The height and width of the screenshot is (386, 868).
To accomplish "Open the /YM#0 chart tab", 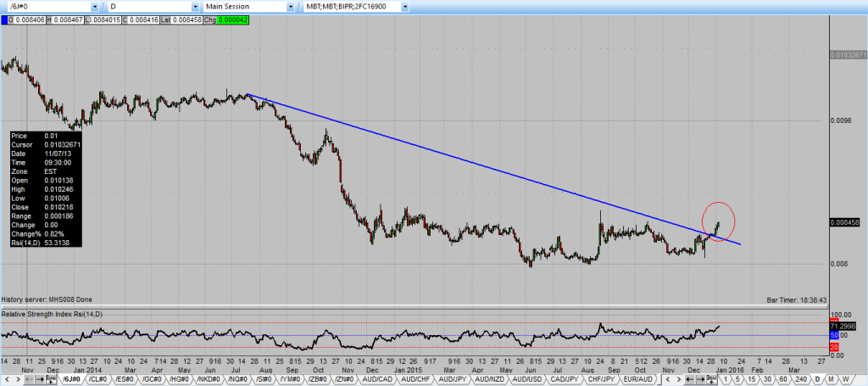I will click(290, 379).
